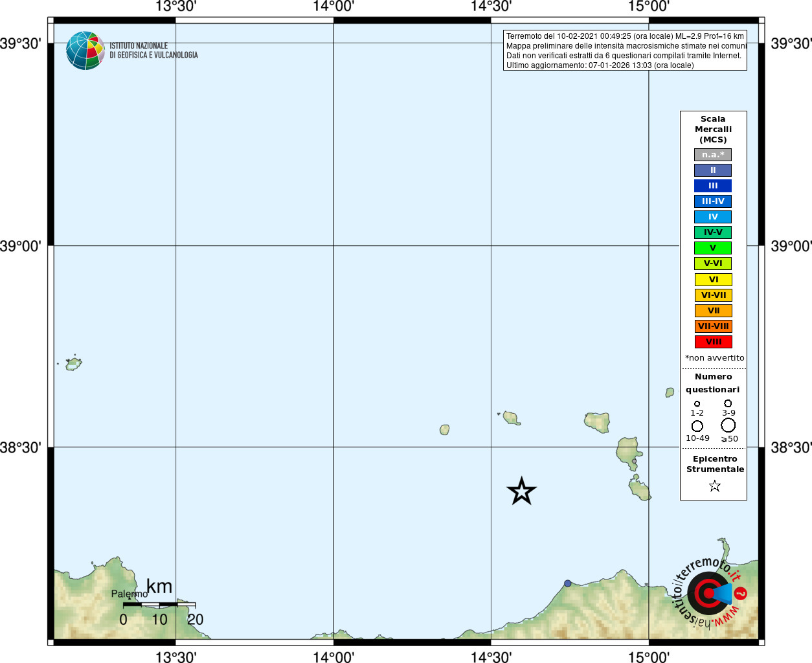Click the 'Numero questionari' legend heading
The height and width of the screenshot is (663, 812).
click(x=713, y=383)
